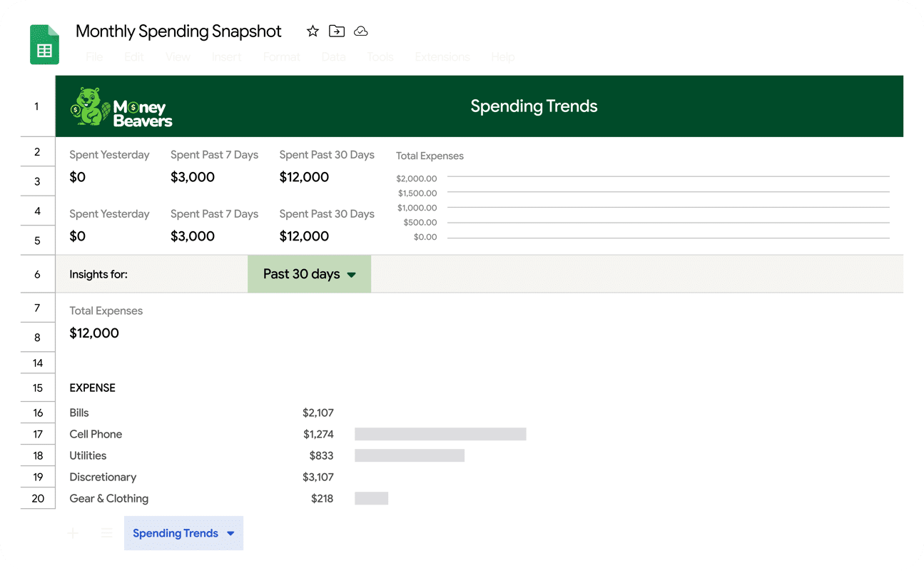
Task: Click the Gear & Clothing spending bar
Action: point(371,498)
